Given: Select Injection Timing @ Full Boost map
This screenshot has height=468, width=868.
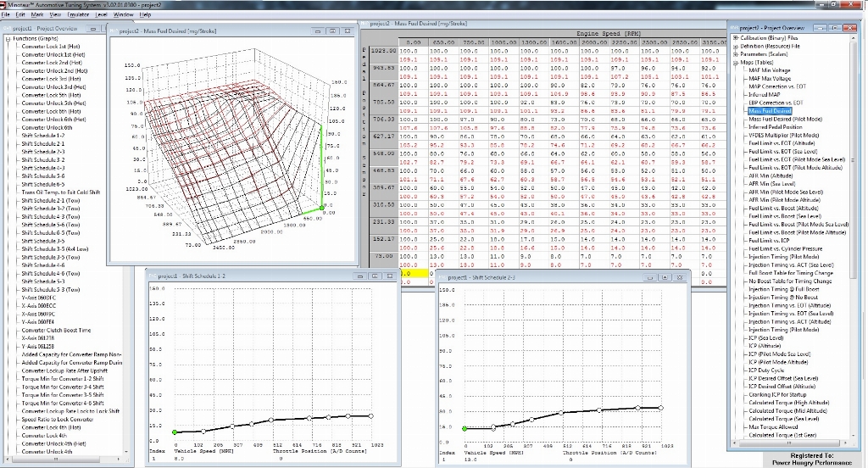Looking at the screenshot, I should click(784, 289).
